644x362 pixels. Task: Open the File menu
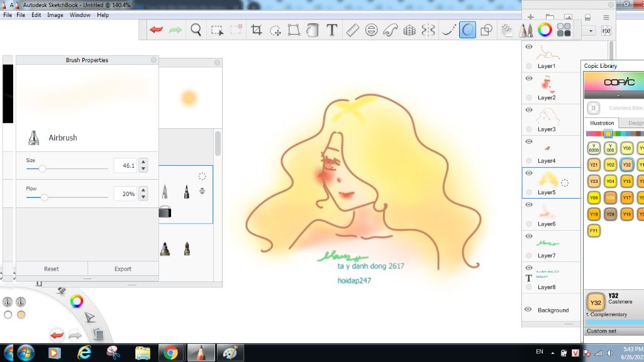(21, 15)
